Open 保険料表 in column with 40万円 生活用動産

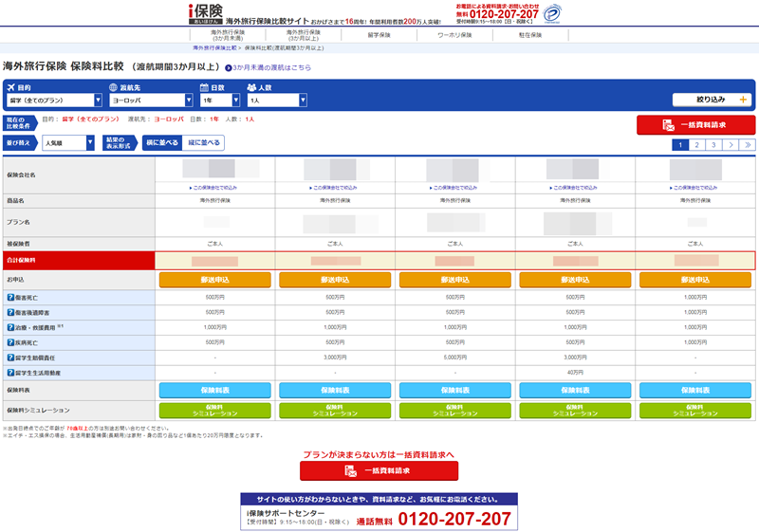point(575,391)
